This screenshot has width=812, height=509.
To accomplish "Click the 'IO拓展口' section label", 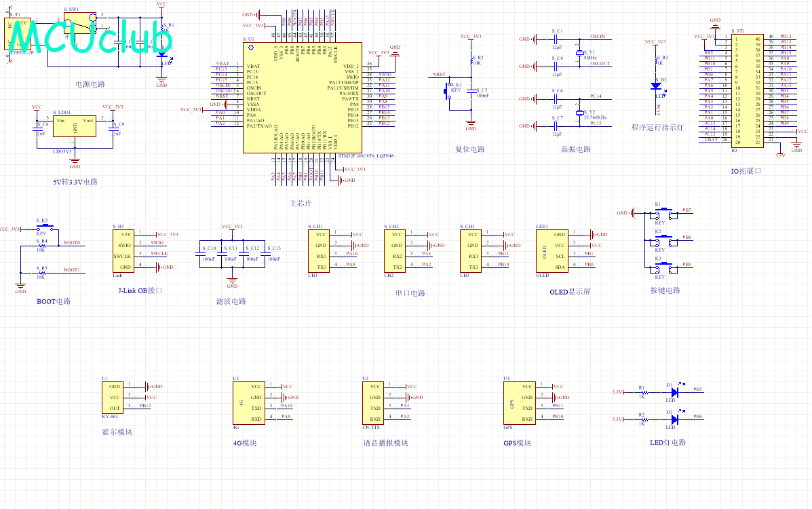I will pyautogui.click(x=746, y=171).
